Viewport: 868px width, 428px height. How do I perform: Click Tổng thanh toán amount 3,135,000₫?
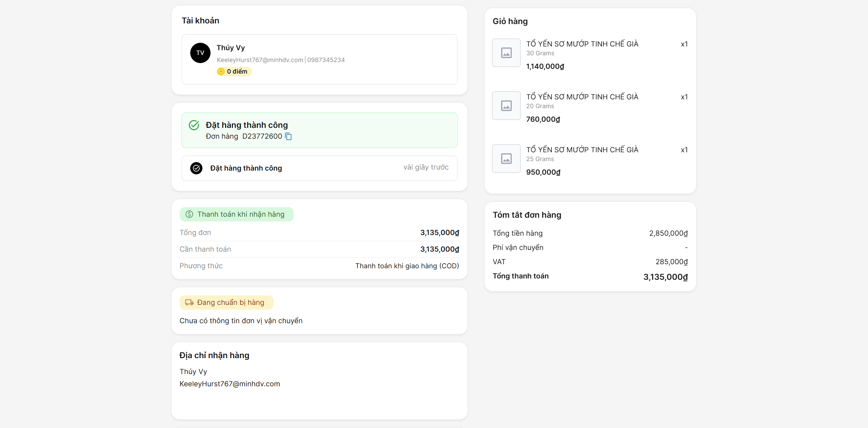[x=665, y=277]
